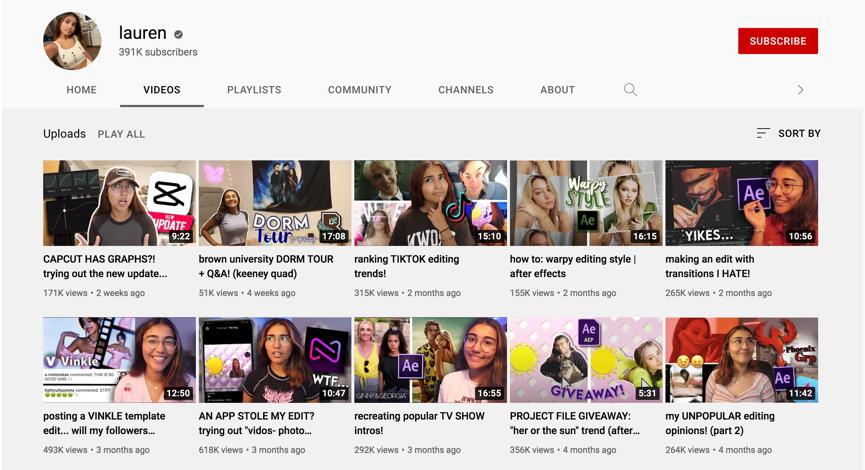The image size is (865, 470).
Task: Click '264K views • 4 months ago' text
Action: (x=718, y=450)
